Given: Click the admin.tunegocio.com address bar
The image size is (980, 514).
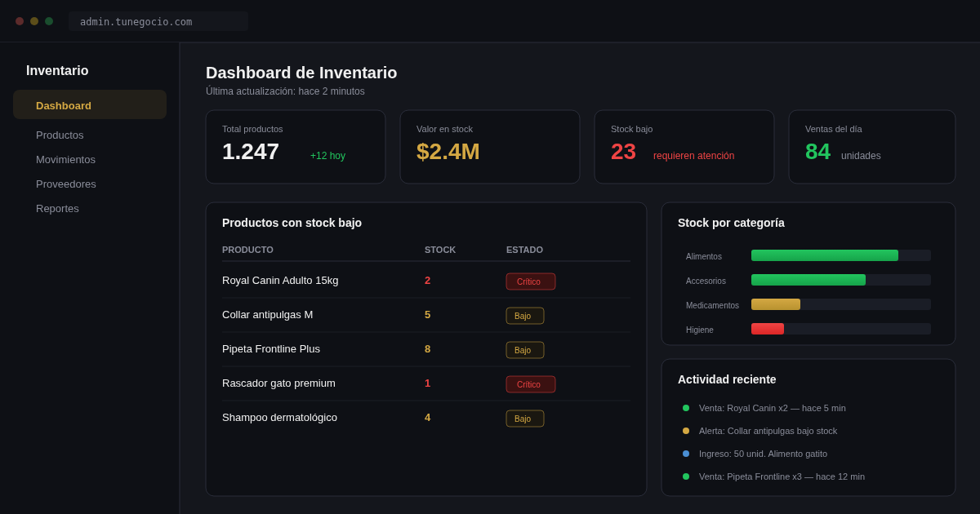Looking at the screenshot, I should tap(158, 21).
